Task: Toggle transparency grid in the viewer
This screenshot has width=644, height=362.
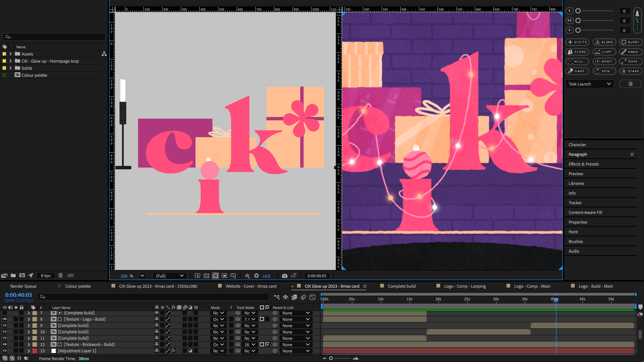Action: [x=206, y=276]
